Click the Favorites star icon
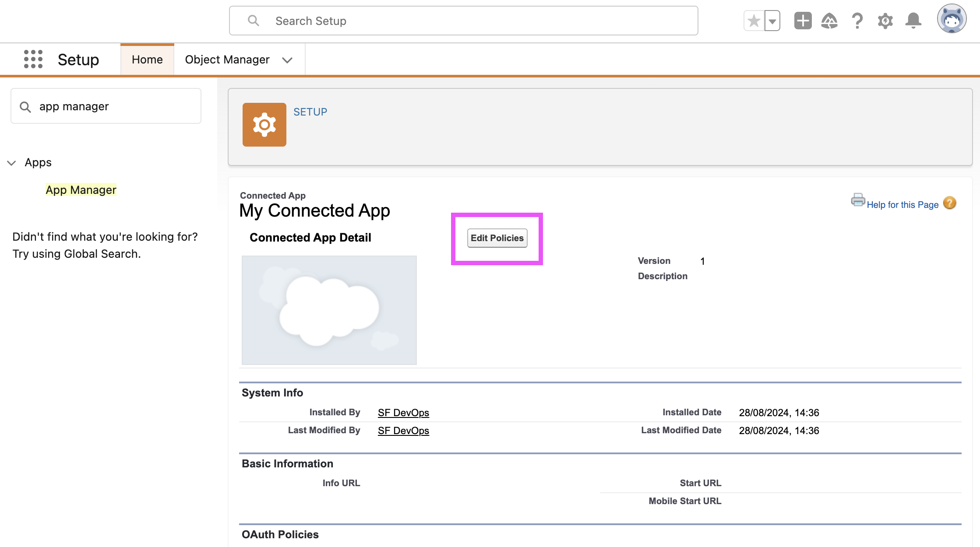980x547 pixels. pos(754,21)
